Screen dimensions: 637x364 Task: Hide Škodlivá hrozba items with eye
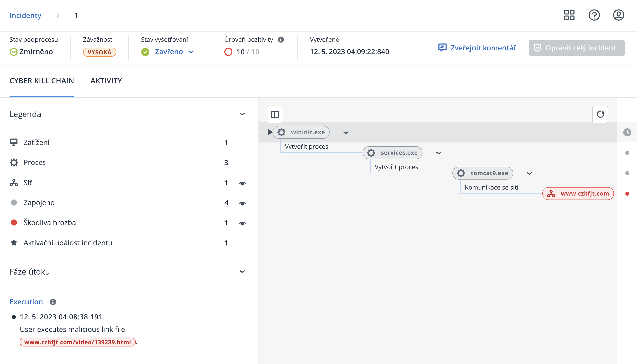[242, 223]
